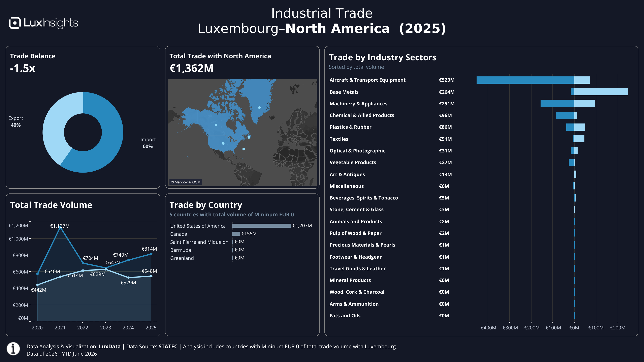Screen dimensions: 644x362
Task: Select the €1,137M peak point for 2021
Action: click(x=60, y=227)
